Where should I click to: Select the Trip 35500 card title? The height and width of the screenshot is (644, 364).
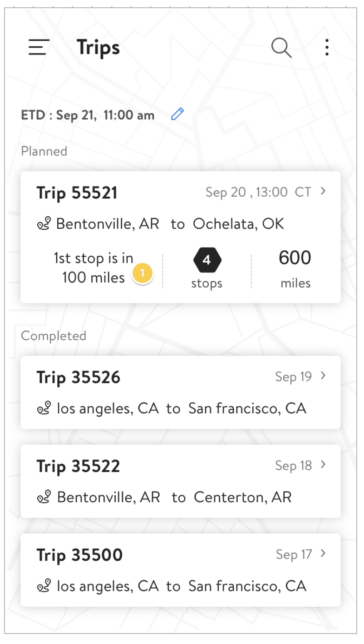click(79, 555)
